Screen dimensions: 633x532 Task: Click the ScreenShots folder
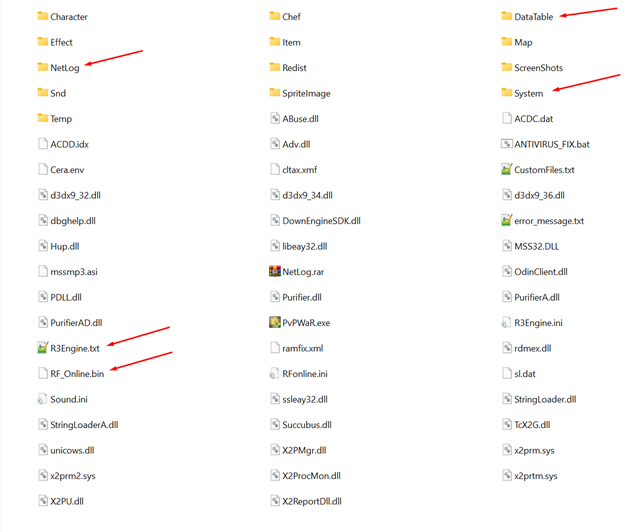[532, 67]
